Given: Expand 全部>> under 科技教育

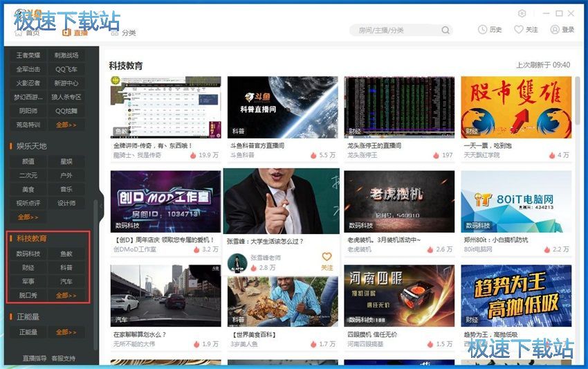Looking at the screenshot, I should pyautogui.click(x=66, y=296).
